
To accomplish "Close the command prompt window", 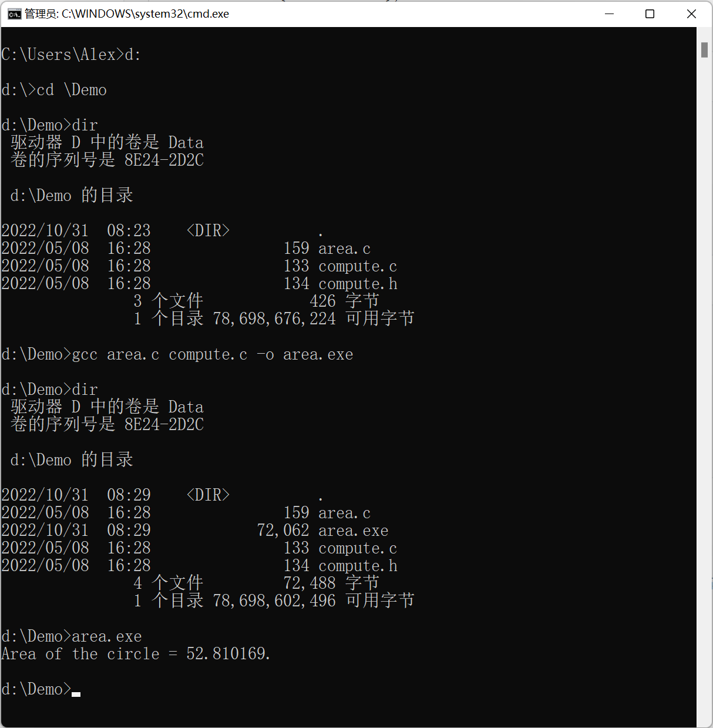I will click(691, 14).
